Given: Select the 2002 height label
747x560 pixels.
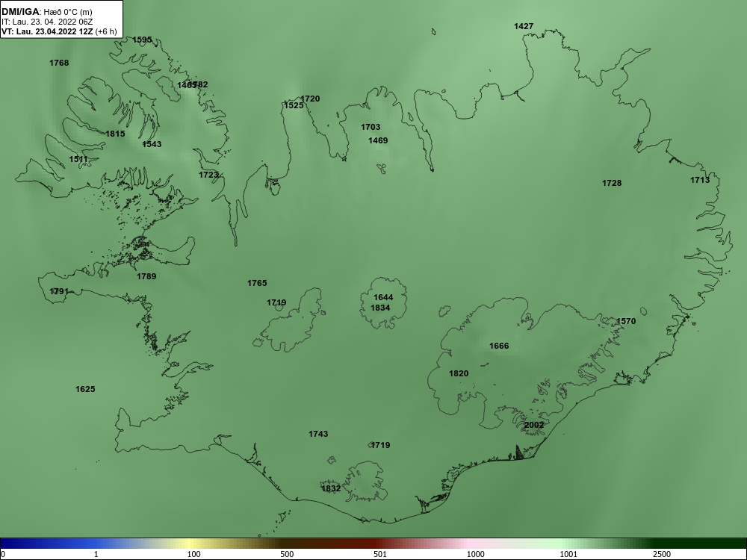Looking at the screenshot, I should 534,425.
